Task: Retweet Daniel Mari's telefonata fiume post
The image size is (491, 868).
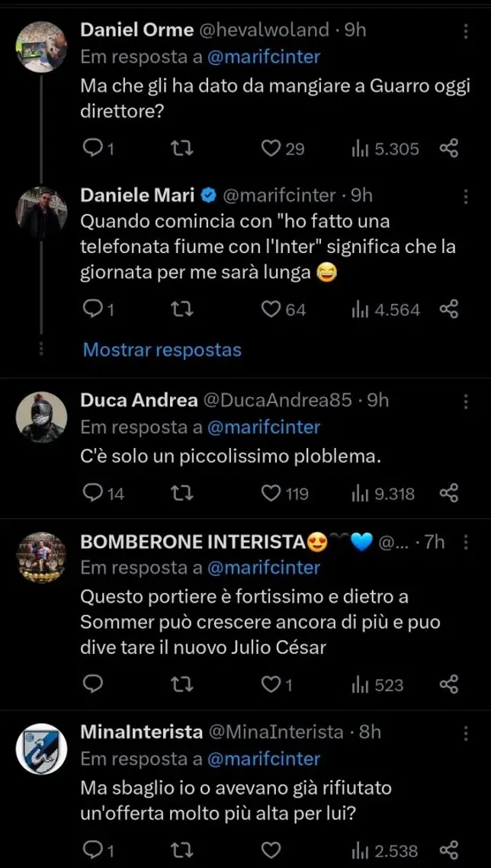Action: click(x=183, y=309)
